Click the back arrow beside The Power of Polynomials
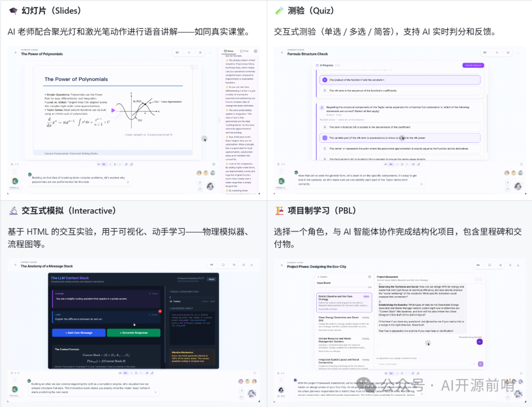This screenshot has height=407, width=532. (15, 53)
